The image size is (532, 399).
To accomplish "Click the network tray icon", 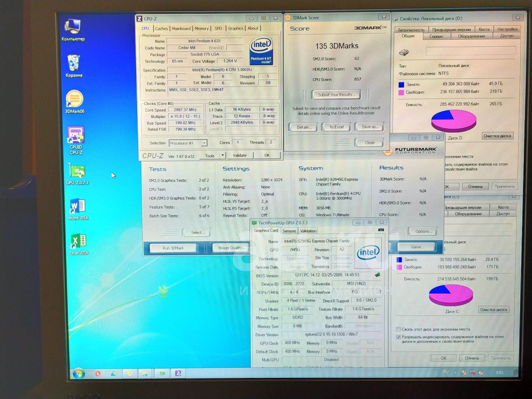I will point(473,373).
